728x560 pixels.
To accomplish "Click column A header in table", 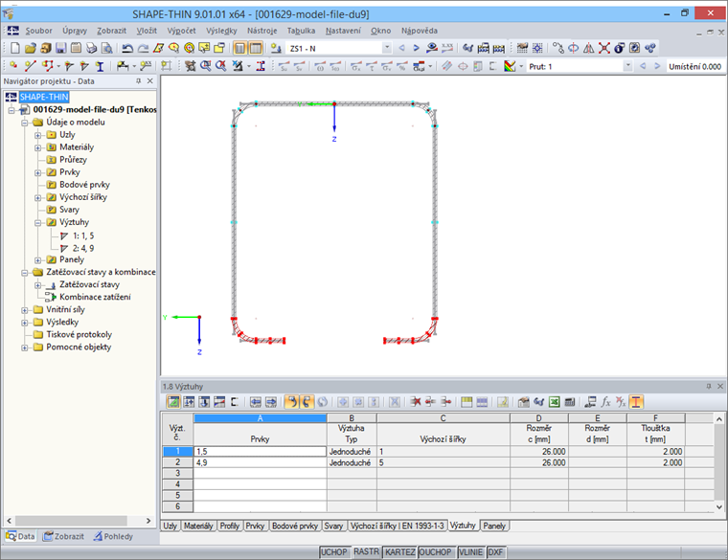I will point(260,418).
